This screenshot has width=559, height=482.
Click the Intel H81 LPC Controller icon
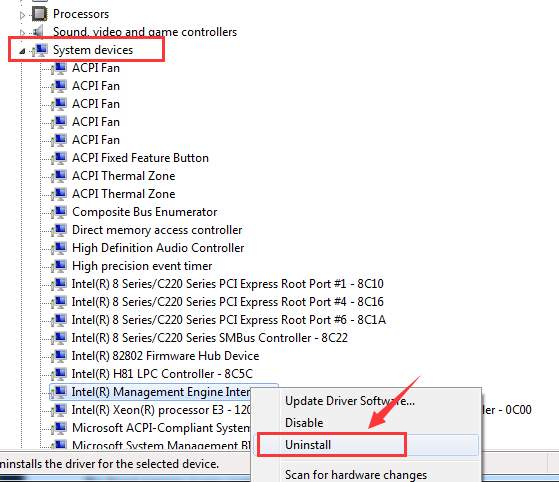pyautogui.click(x=58, y=374)
